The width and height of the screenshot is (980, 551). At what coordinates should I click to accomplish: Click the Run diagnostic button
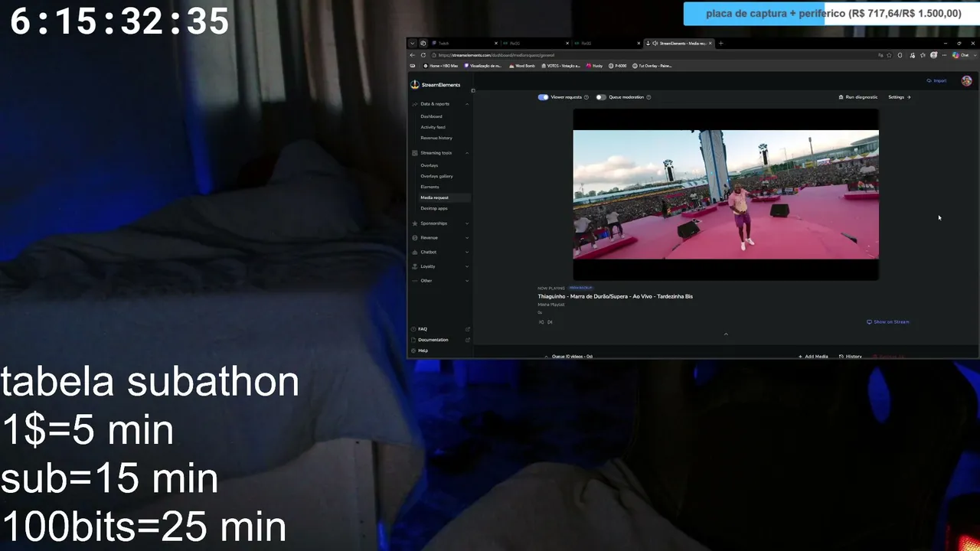tap(858, 97)
